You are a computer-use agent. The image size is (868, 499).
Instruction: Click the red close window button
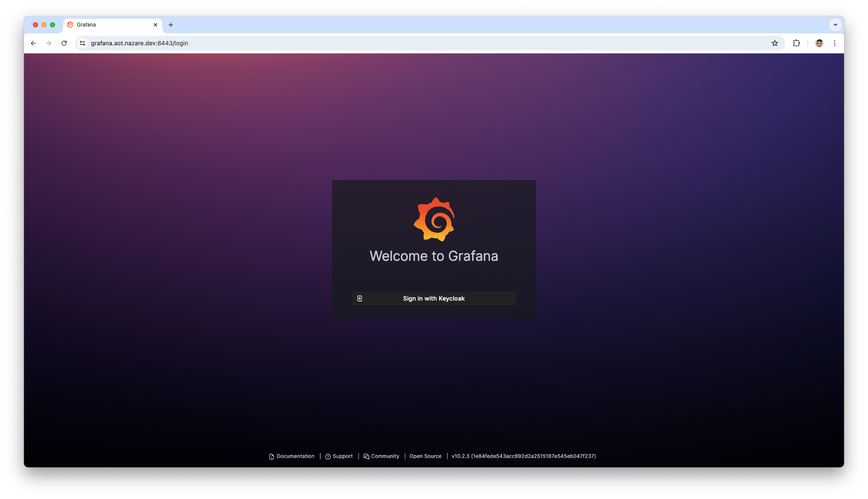coord(35,25)
